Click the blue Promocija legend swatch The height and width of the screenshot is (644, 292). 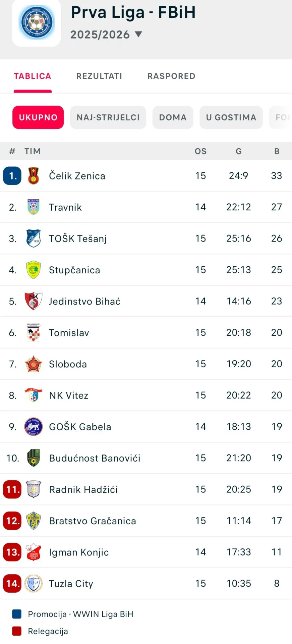[x=17, y=614]
